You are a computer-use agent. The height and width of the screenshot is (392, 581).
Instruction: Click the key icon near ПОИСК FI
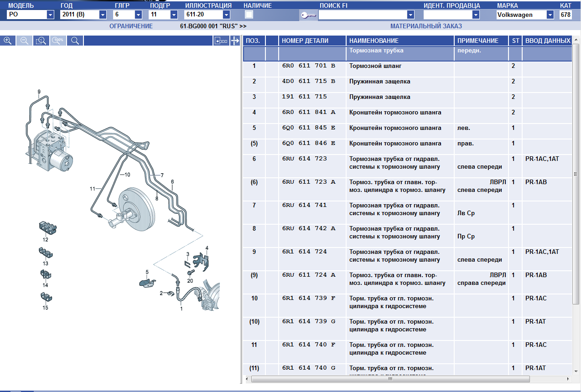pyautogui.click(x=308, y=15)
